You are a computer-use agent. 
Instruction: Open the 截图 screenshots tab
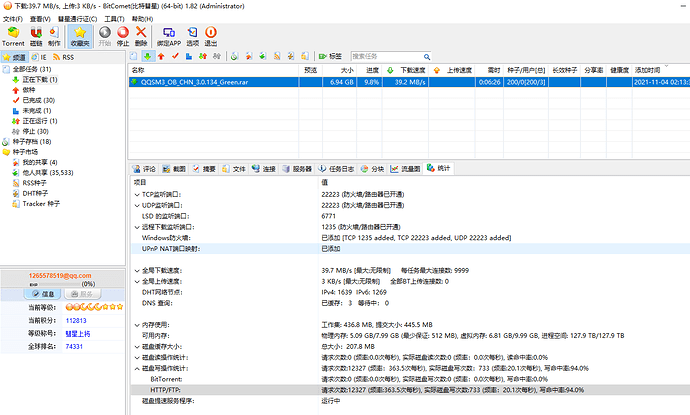click(x=174, y=169)
